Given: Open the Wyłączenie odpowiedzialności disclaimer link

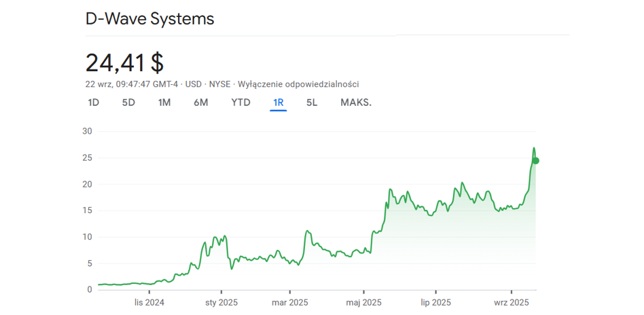Looking at the screenshot, I should pos(300,84).
